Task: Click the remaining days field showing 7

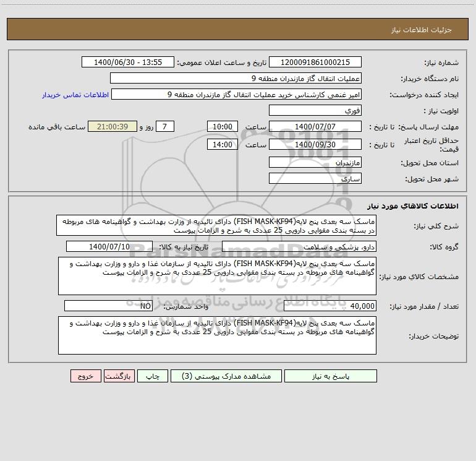Action: pos(165,126)
